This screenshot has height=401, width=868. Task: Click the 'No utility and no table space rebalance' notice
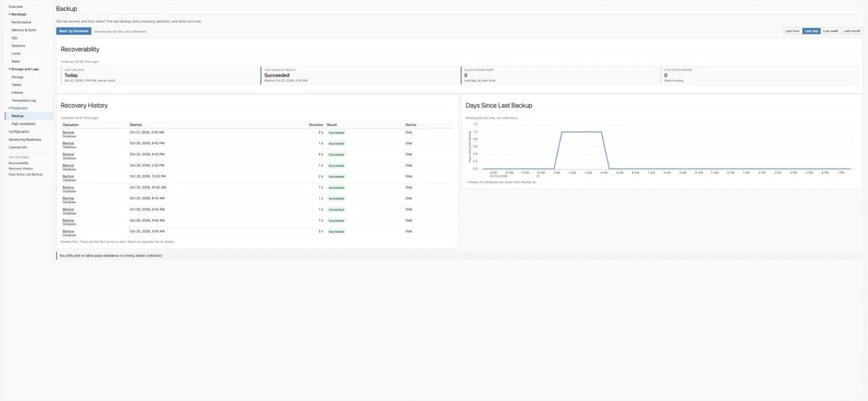(459, 255)
